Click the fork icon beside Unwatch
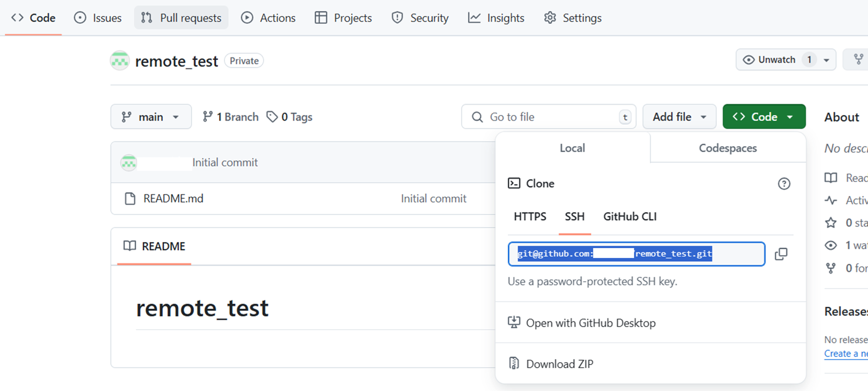This screenshot has width=868, height=391. (858, 60)
